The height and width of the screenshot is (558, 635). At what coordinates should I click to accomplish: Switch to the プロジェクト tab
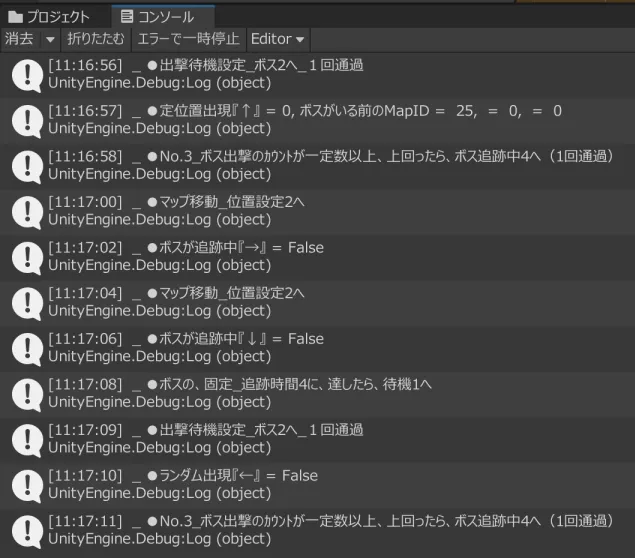(x=49, y=17)
